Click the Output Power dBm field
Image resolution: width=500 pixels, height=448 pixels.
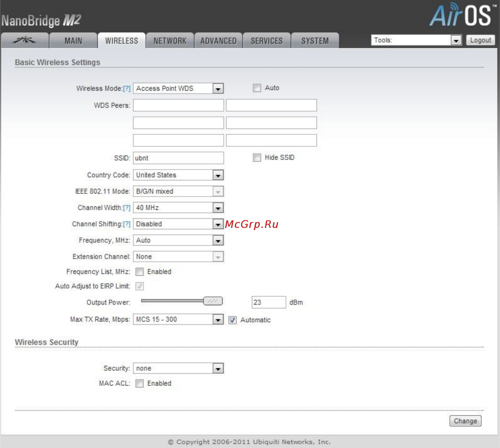[x=269, y=302]
